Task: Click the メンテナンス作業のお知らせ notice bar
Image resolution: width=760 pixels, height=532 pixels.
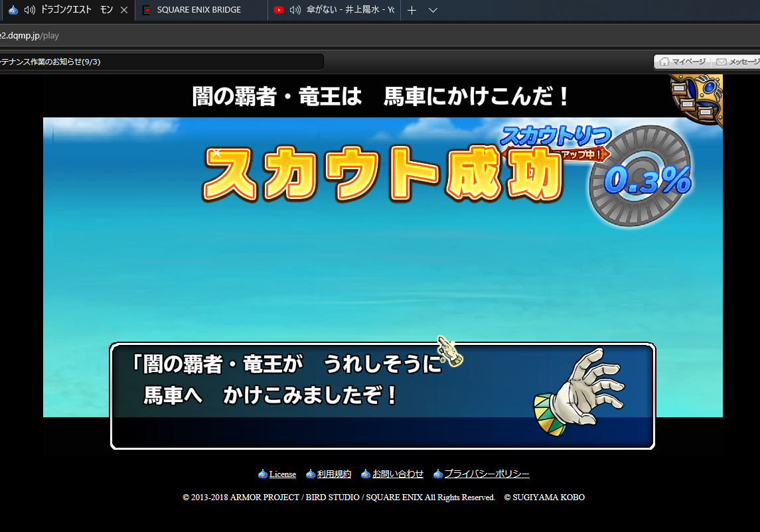Action: 159,62
